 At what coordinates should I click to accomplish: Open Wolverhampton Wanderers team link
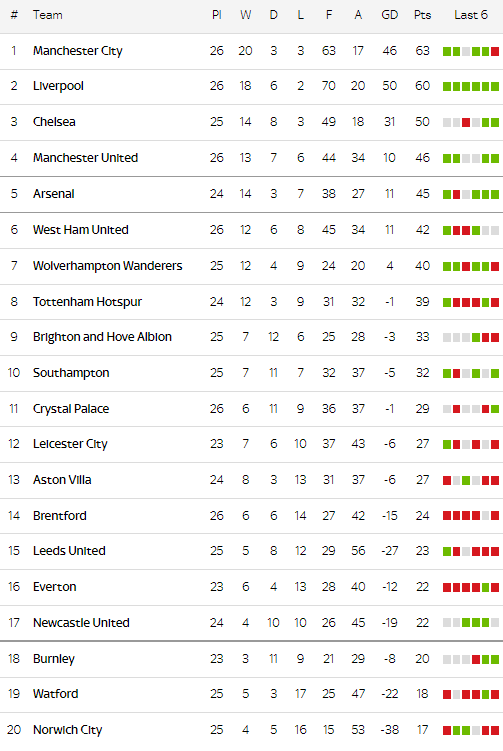tap(108, 266)
